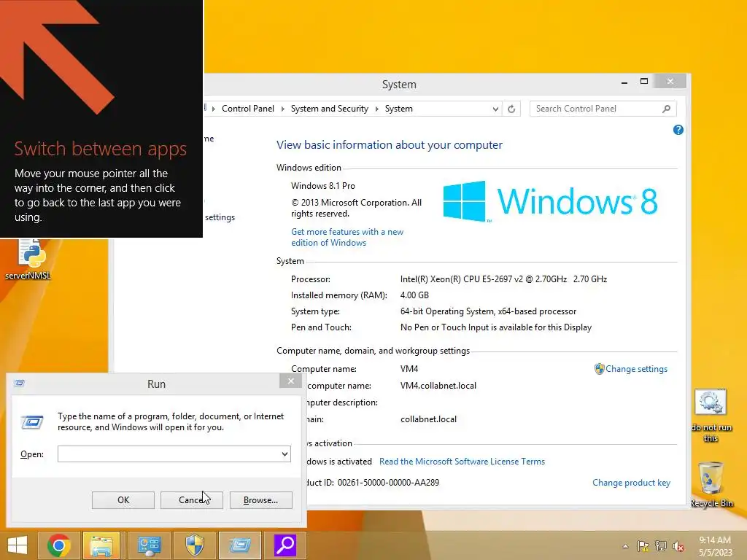
Task: Expand arrow before Control Panel breadcrumb
Action: 214,109
